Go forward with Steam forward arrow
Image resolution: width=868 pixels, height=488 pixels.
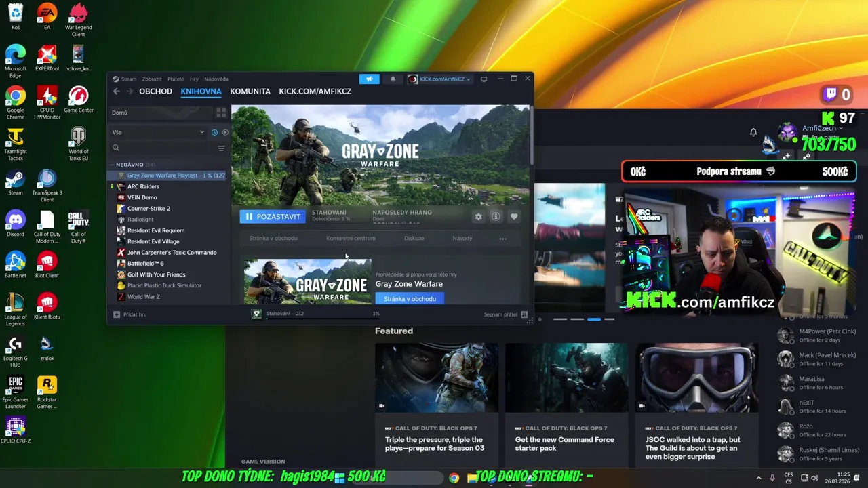(x=129, y=91)
